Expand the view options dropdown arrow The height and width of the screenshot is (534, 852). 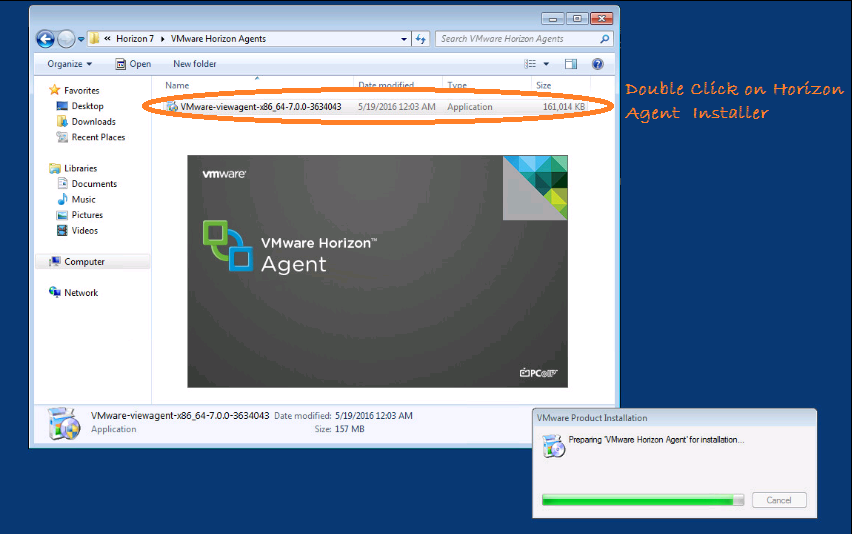tap(547, 64)
